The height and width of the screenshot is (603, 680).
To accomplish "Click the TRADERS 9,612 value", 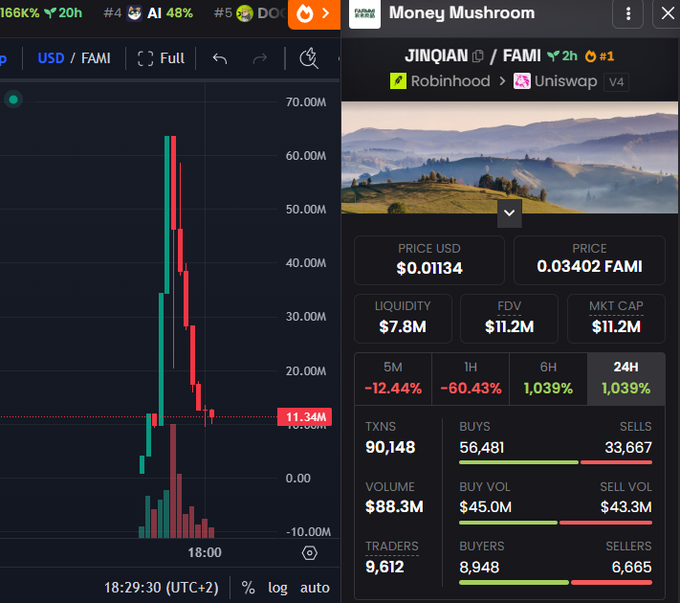I will coord(385,567).
